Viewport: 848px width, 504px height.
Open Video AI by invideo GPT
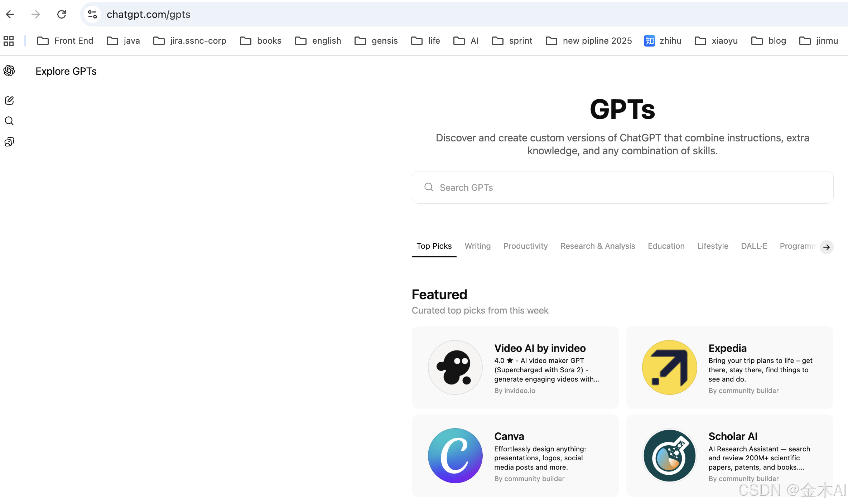pos(515,367)
